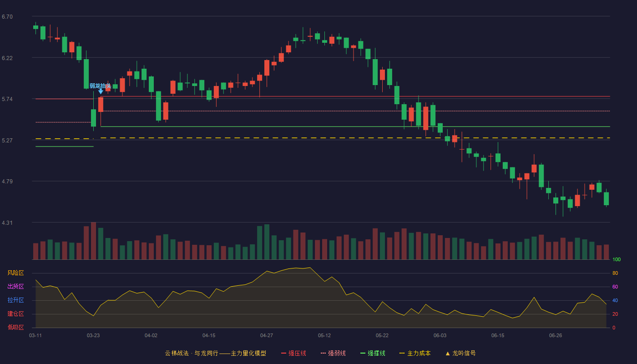This screenshot has width=637, height=364.
Task: Click the 5.27 price axis label
Action: tap(7, 141)
